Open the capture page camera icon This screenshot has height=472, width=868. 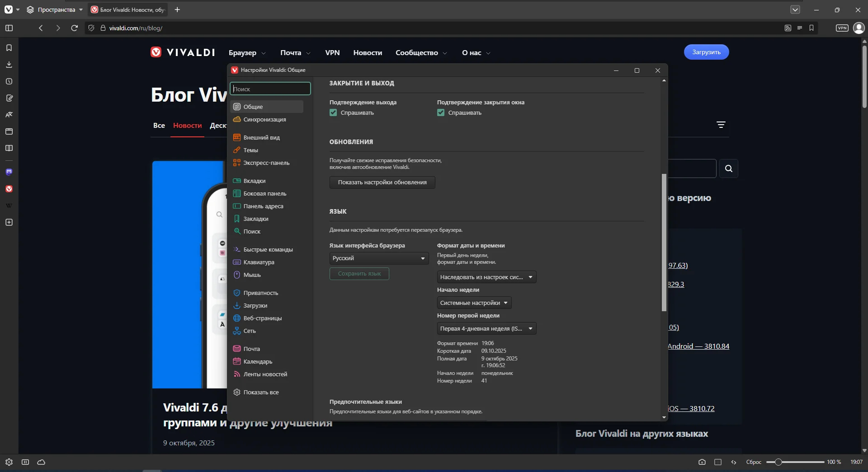(x=702, y=462)
